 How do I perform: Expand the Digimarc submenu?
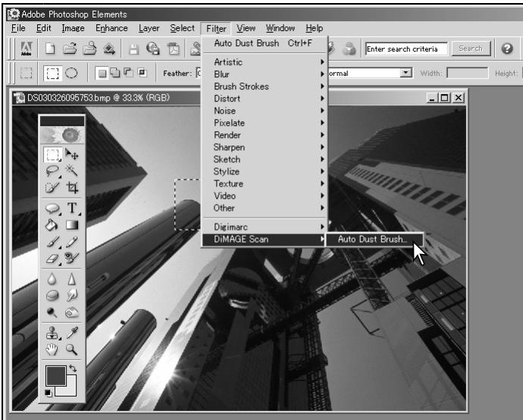[x=265, y=227]
